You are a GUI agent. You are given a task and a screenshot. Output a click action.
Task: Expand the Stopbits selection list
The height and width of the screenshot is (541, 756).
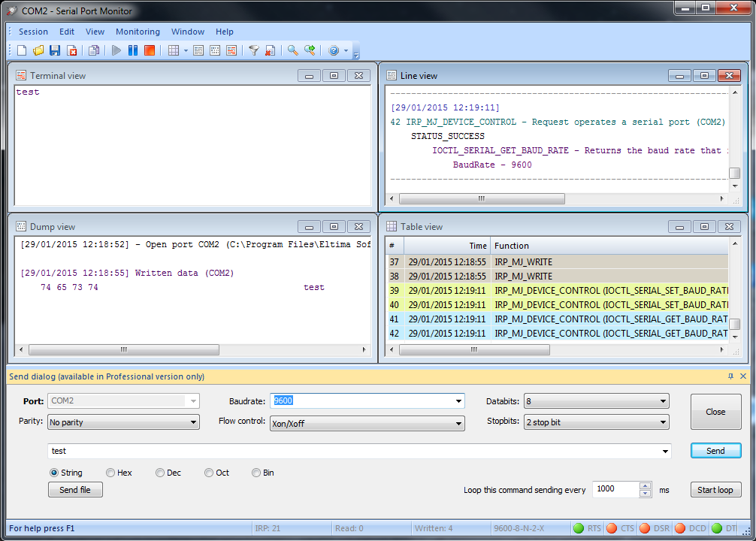pos(662,422)
